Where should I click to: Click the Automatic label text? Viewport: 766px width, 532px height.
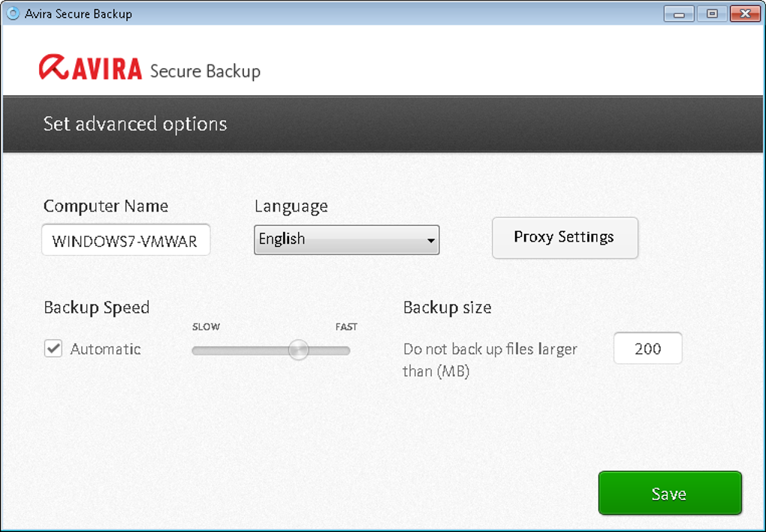(x=105, y=349)
